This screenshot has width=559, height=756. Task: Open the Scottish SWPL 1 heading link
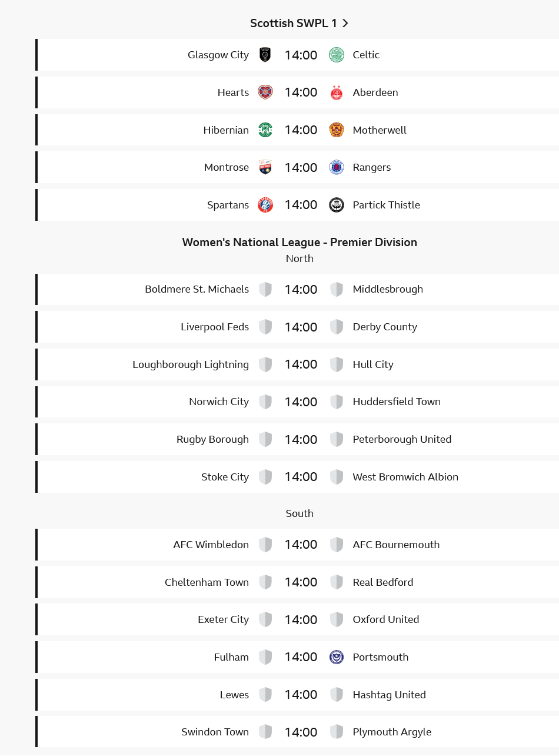300,23
